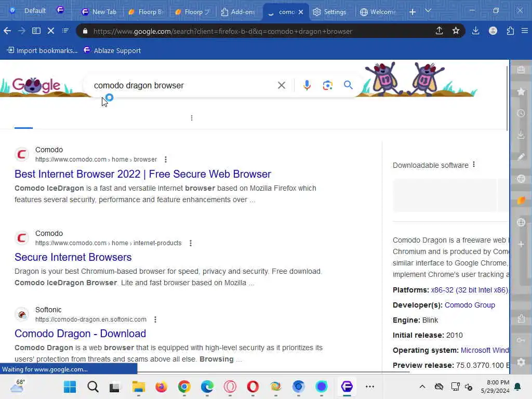Clear the Google search box
532x399 pixels.
pos(282,85)
